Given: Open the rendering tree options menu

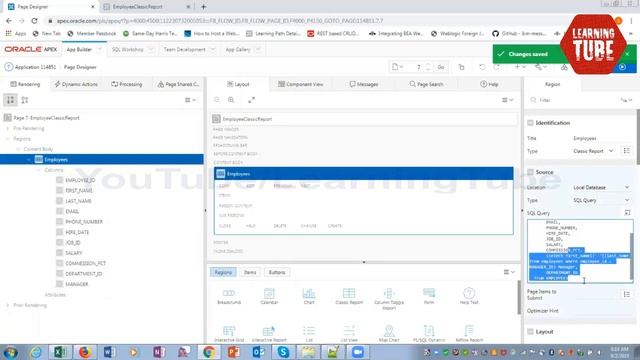Looking at the screenshot, I should [x=190, y=100].
